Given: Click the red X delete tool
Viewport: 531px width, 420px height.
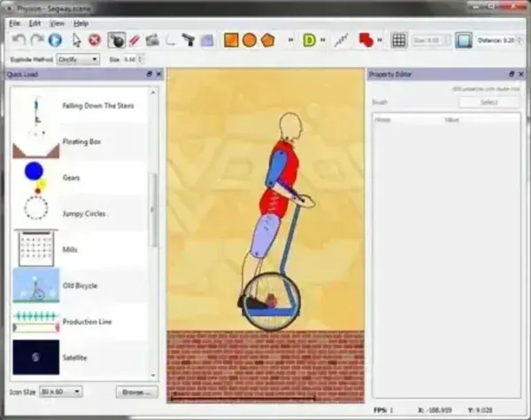Looking at the screenshot, I should pos(95,41).
